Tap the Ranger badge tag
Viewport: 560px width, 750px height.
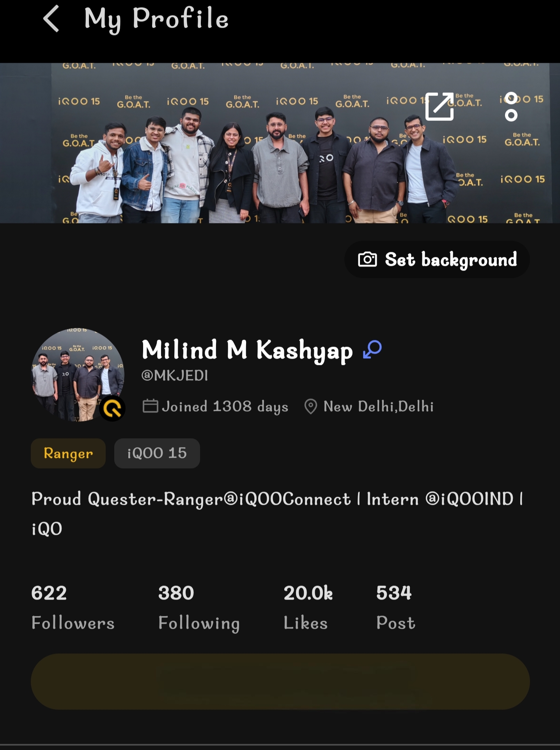click(x=68, y=453)
